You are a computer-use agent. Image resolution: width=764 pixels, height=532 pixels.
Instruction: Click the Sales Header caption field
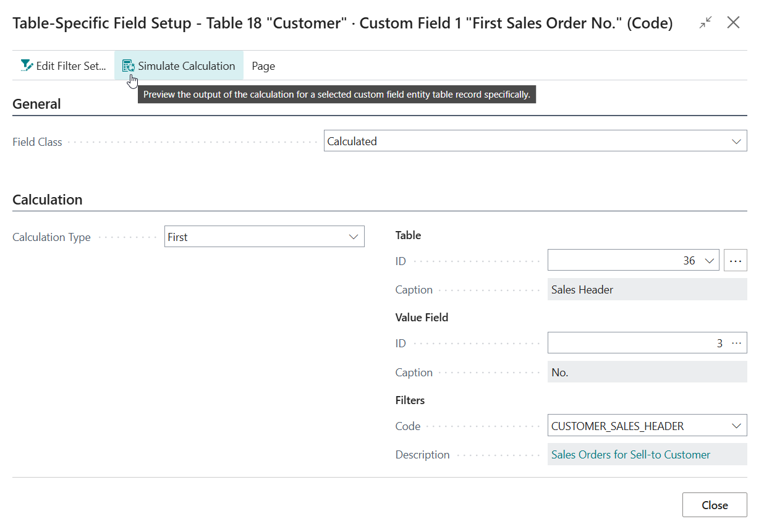click(x=647, y=290)
